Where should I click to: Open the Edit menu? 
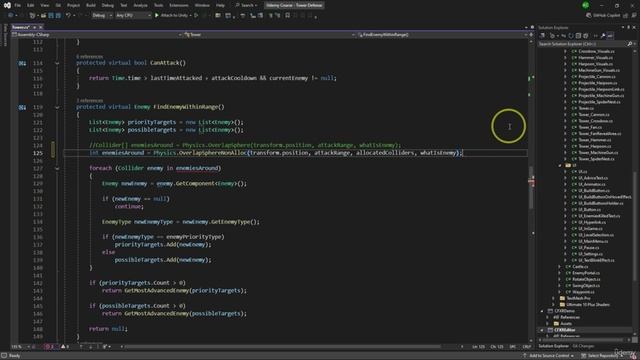31,5
